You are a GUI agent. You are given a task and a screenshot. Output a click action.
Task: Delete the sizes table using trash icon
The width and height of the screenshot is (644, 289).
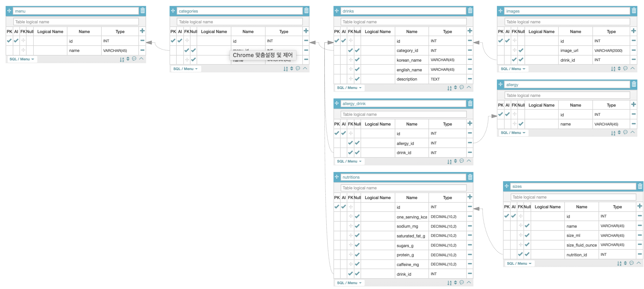point(640,186)
